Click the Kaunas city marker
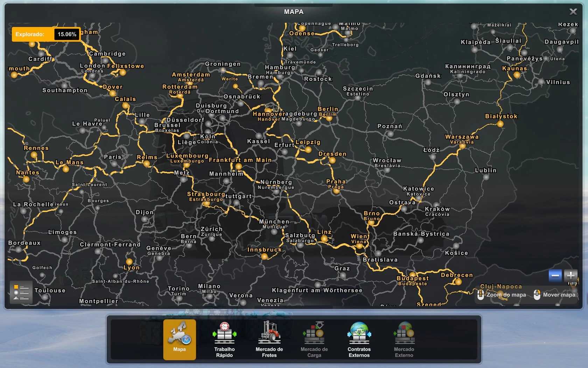Image resolution: width=588 pixels, height=368 pixels. 517,75
